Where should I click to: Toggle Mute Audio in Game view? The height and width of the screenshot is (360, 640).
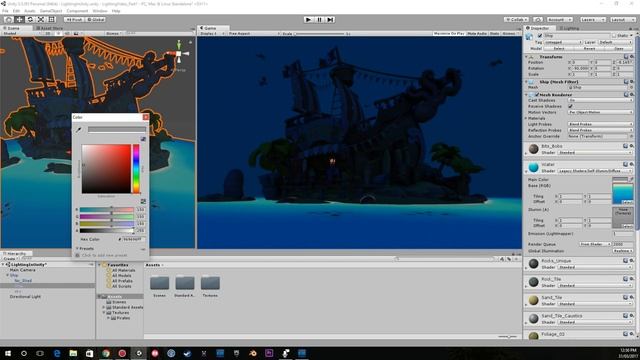(x=477, y=33)
